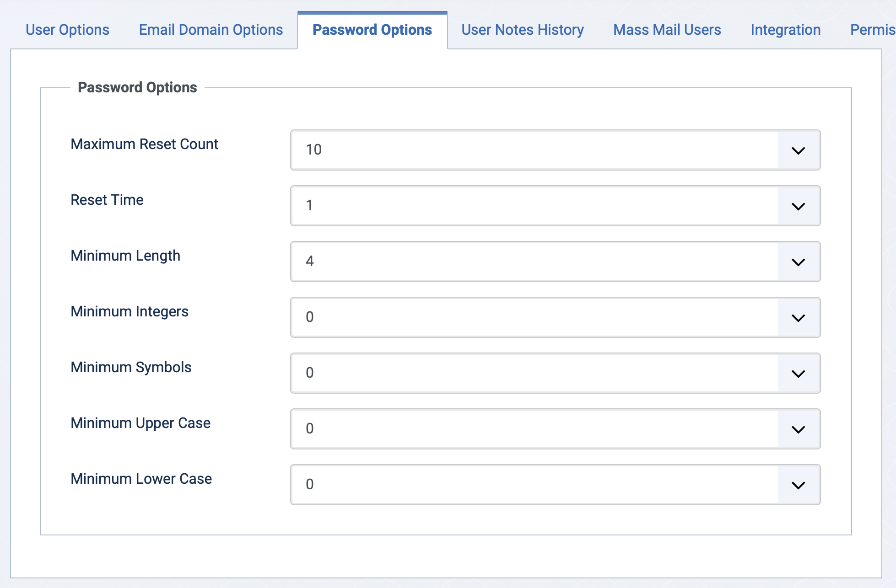Expand the Minimum Upper Case dropdown
The width and height of the screenshot is (896, 588).
pos(555,429)
